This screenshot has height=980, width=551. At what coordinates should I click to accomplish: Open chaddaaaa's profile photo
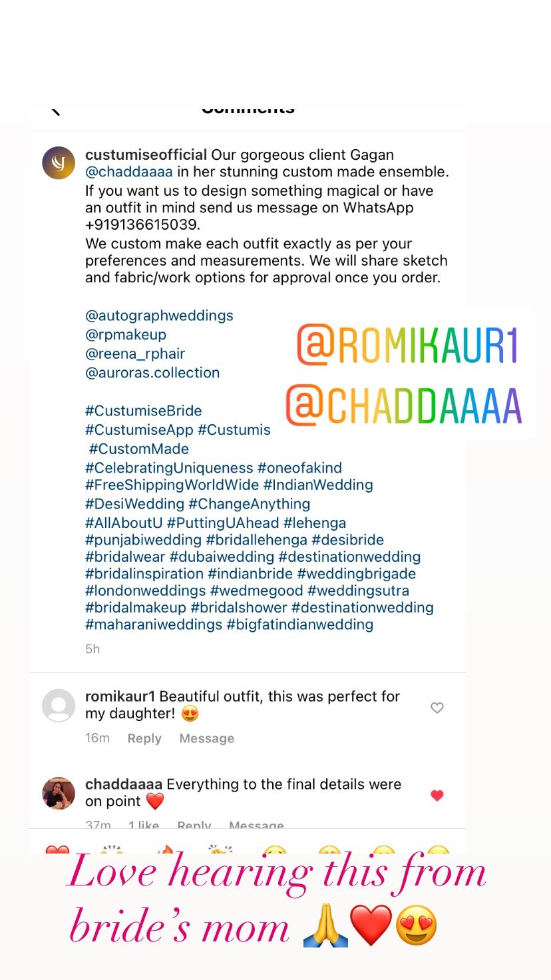coord(59,793)
